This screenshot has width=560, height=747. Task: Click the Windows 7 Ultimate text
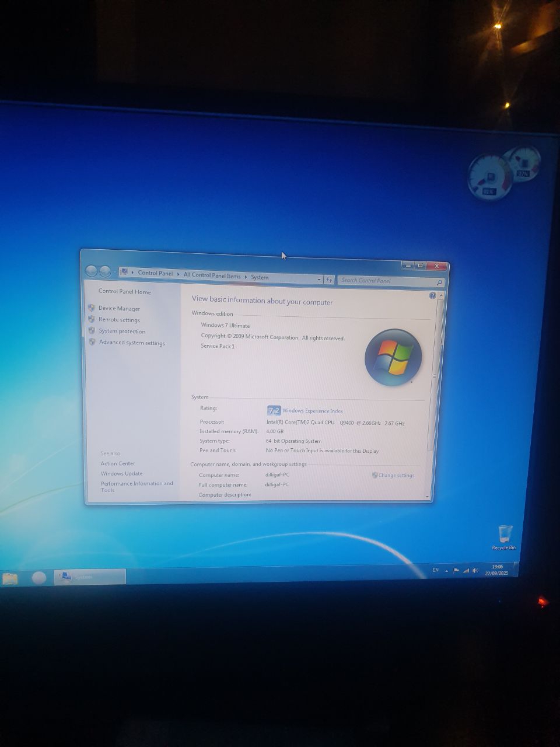click(x=225, y=326)
